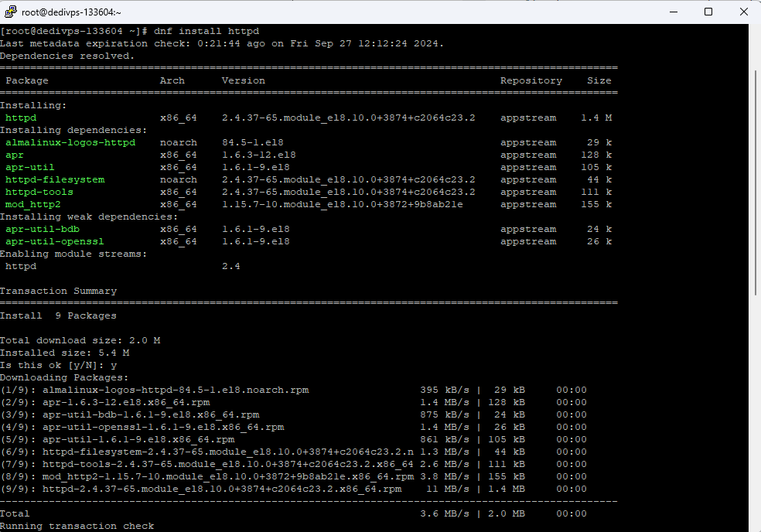Click the 'Package' column header
Screen dimensions: 761x532
tap(27, 80)
